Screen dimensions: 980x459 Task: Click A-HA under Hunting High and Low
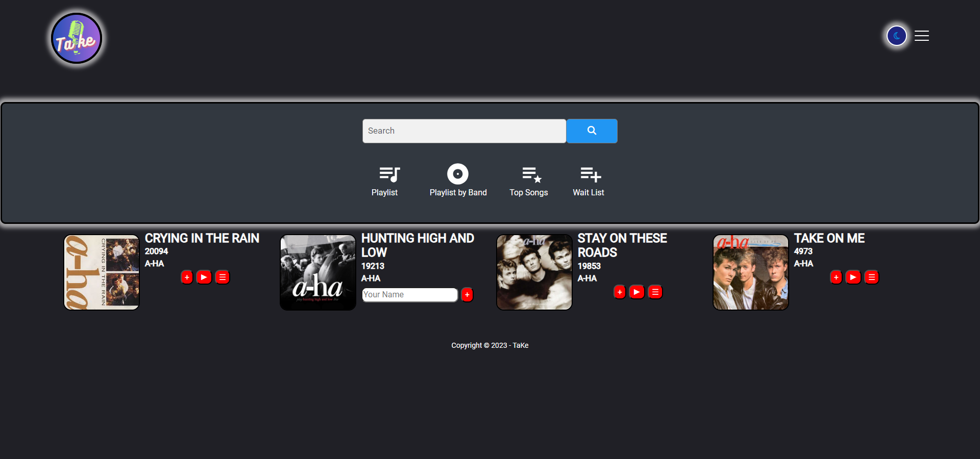click(371, 278)
